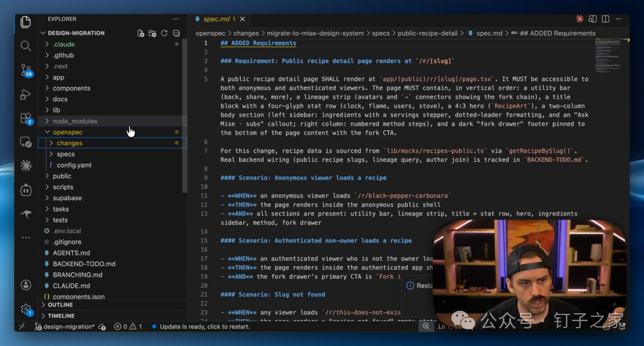Open the Claude starburst icon in activity bar
The width and height of the screenshot is (644, 346).
(26, 166)
